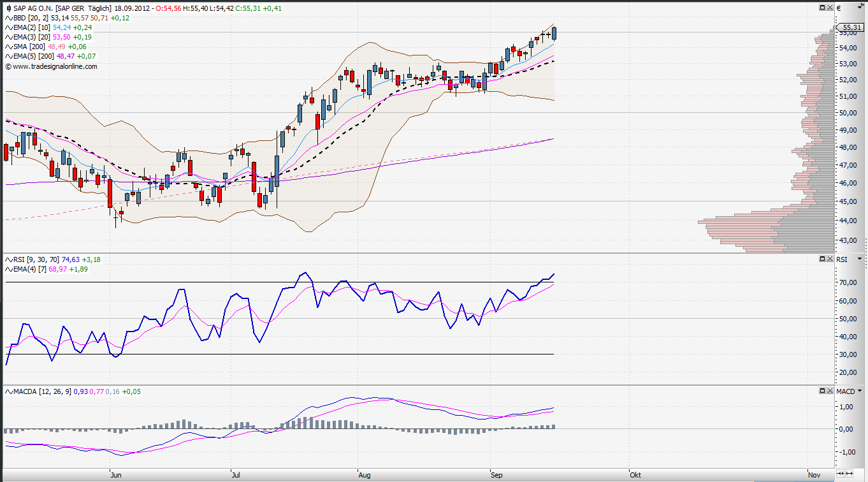Click the candlestick icon beside SAP AG O.N.
The height and width of the screenshot is (482, 868).
8,8
